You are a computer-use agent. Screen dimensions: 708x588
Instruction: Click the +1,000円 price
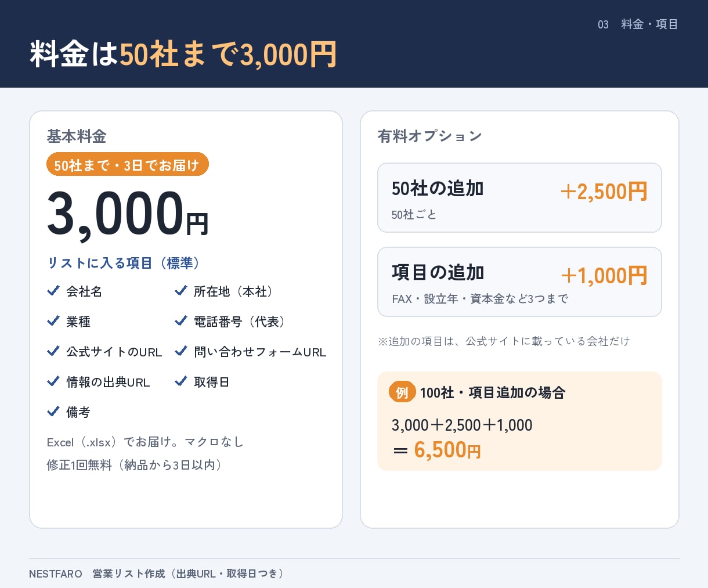[604, 276]
